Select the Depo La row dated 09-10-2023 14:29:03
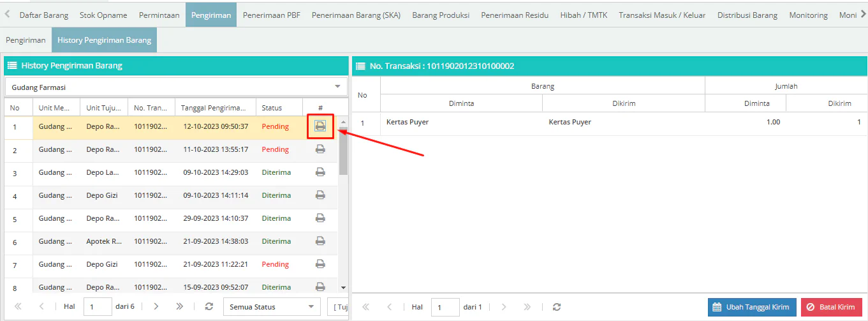This screenshot has height=321, width=868. click(x=171, y=172)
